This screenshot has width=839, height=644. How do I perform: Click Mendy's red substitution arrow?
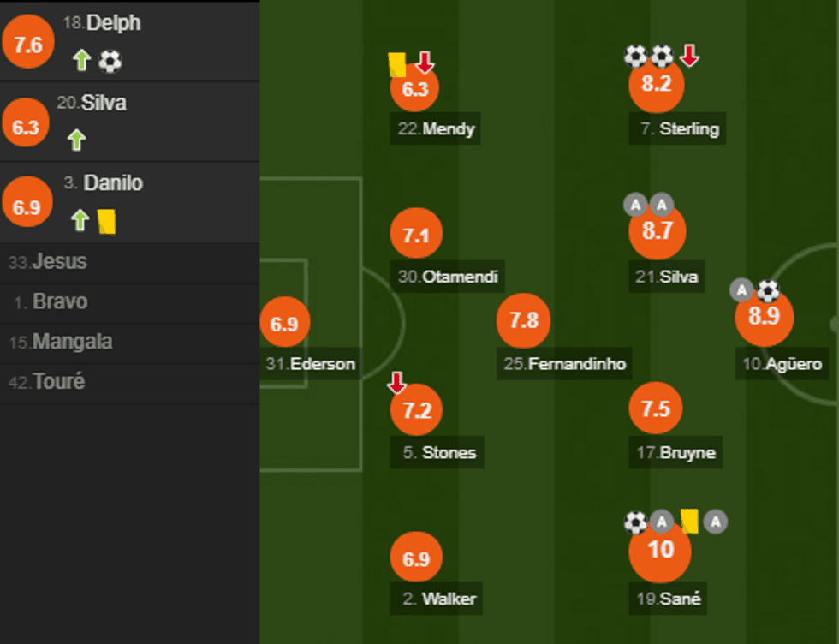click(425, 62)
